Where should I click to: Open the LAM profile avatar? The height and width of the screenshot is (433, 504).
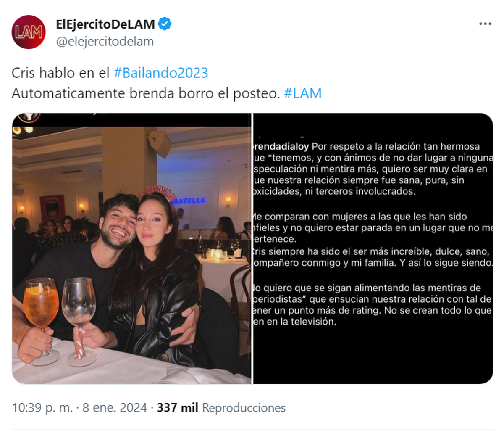(x=29, y=32)
